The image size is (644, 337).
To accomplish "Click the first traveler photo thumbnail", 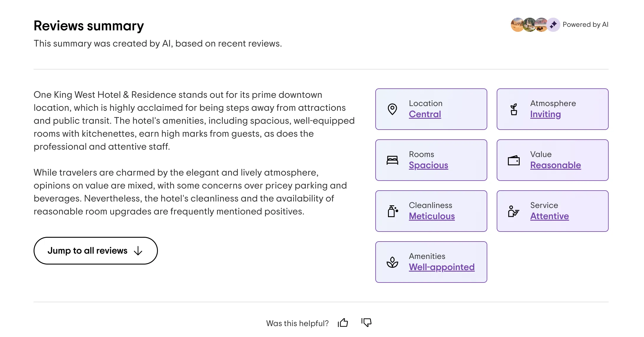I will click(x=517, y=25).
